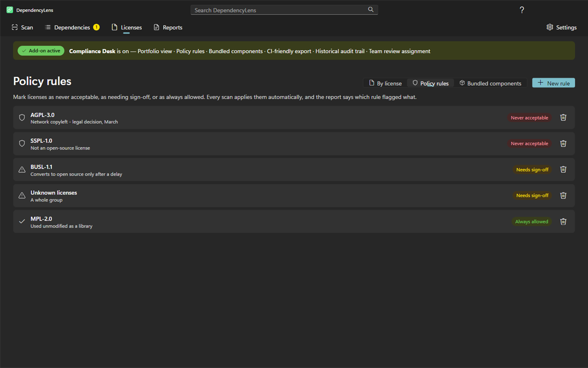The height and width of the screenshot is (368, 588).
Task: Click the shield icon beside SSPL-1.0
Action: [22, 144]
